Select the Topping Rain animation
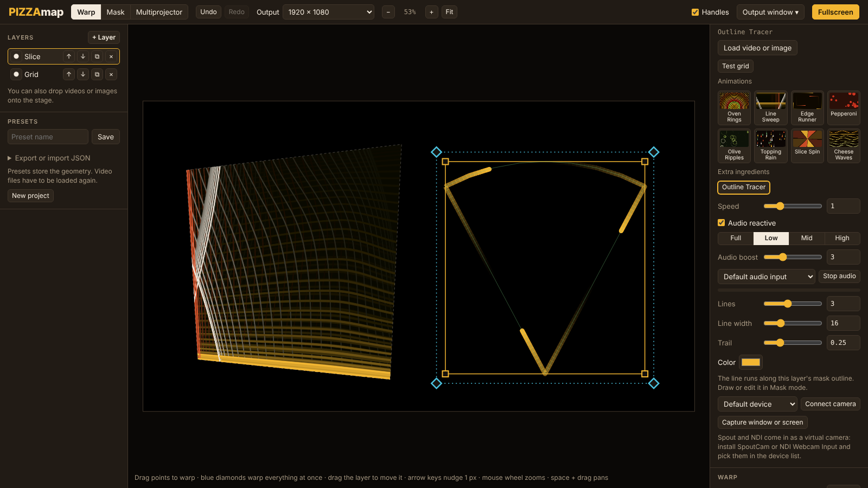Screen dimensions: 868x488 (770, 146)
